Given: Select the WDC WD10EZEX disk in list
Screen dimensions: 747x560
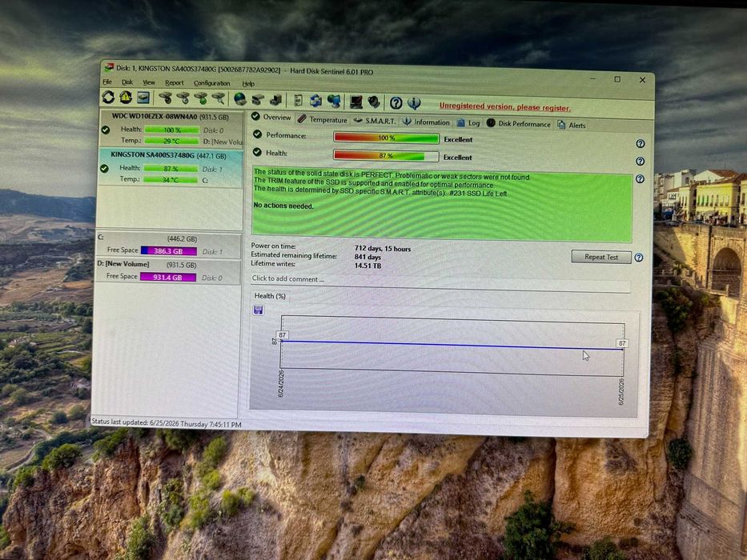Looking at the screenshot, I should pyautogui.click(x=171, y=128).
